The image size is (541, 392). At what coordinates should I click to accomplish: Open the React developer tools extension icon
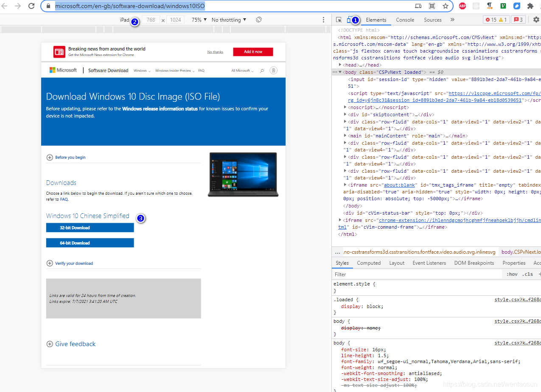[476, 6]
